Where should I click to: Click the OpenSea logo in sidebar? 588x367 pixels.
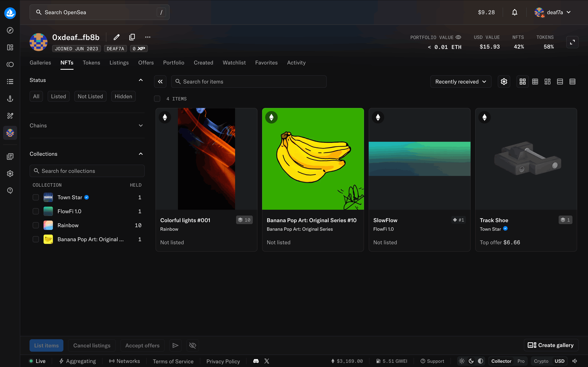pyautogui.click(x=10, y=13)
